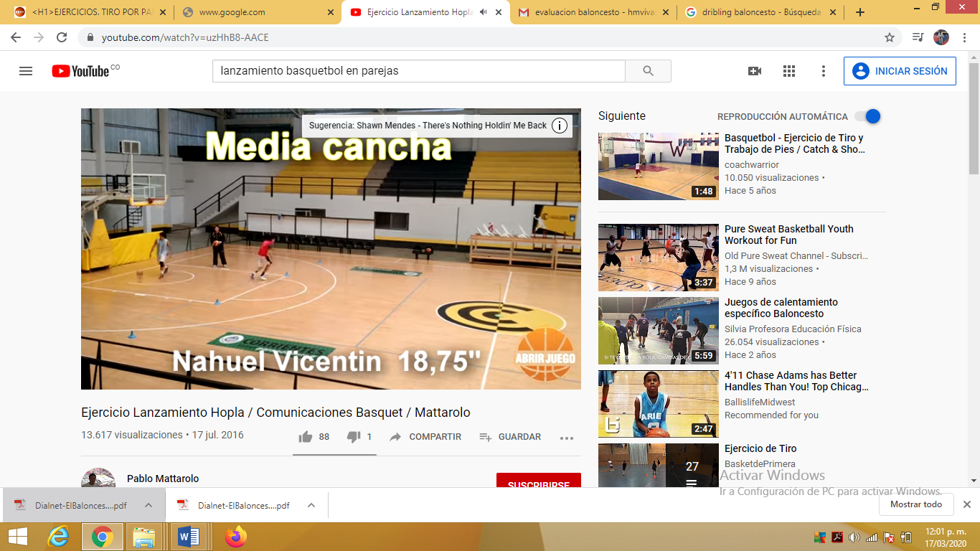980x551 pixels.
Task: Close the downloads bar
Action: (966, 504)
